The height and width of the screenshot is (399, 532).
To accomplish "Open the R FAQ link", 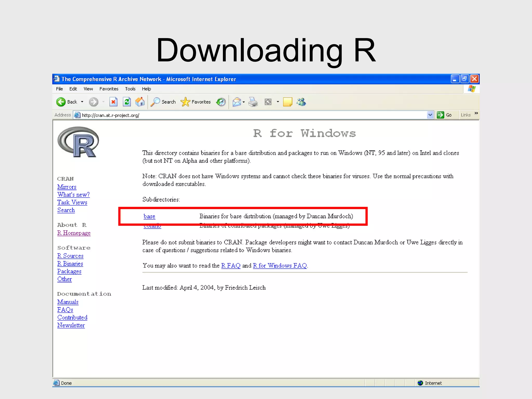I will [x=231, y=266].
